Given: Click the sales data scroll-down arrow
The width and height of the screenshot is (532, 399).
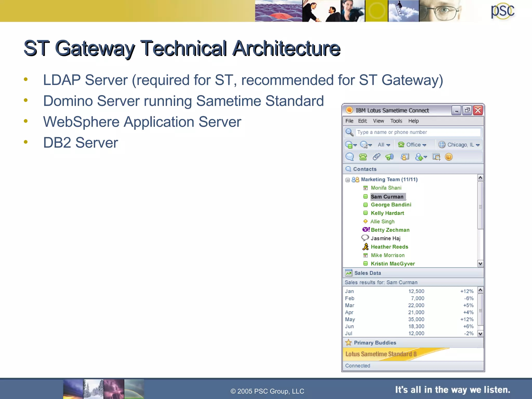Looking at the screenshot, I should click(480, 334).
